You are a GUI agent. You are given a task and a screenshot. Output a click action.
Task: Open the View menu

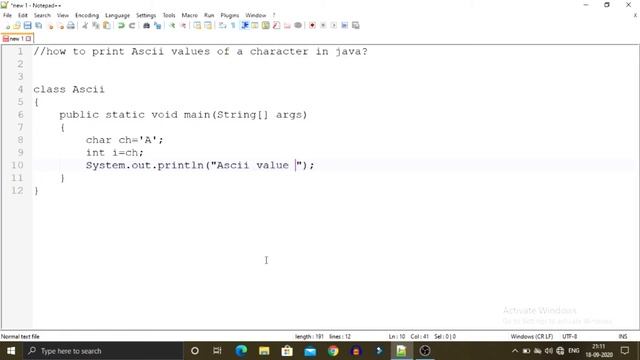[x=62, y=15]
